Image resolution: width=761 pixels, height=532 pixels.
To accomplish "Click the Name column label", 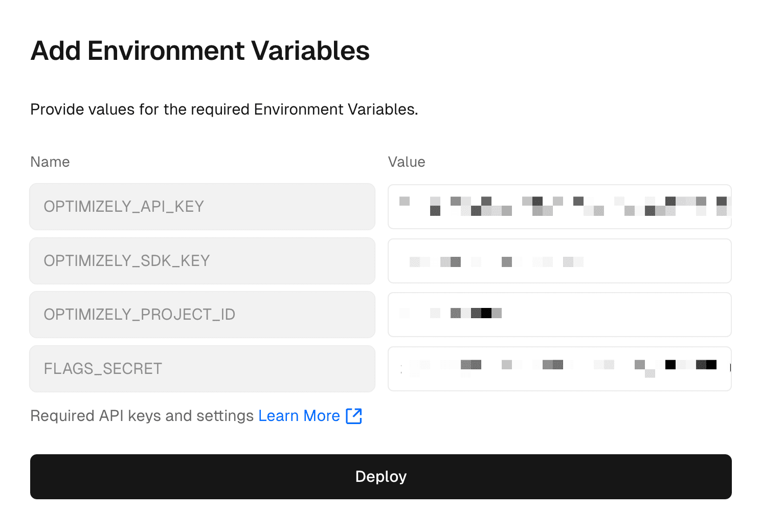I will click(x=50, y=162).
